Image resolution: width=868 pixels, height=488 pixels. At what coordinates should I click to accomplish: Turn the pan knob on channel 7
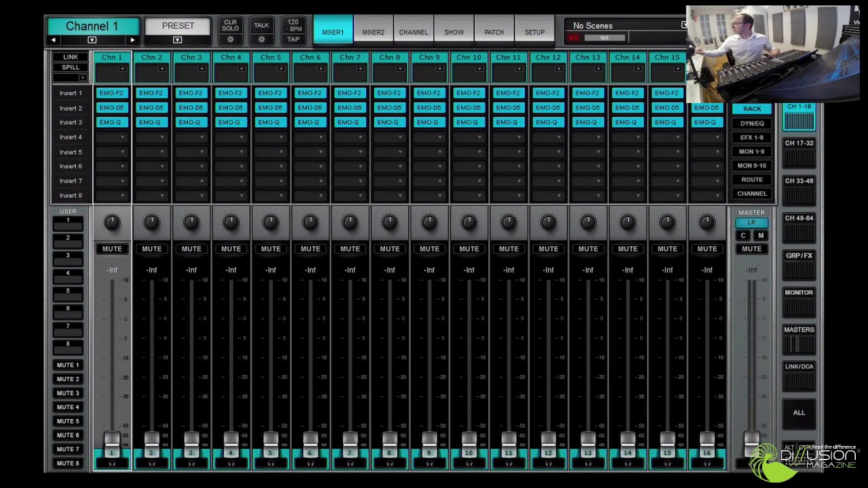coord(350,222)
